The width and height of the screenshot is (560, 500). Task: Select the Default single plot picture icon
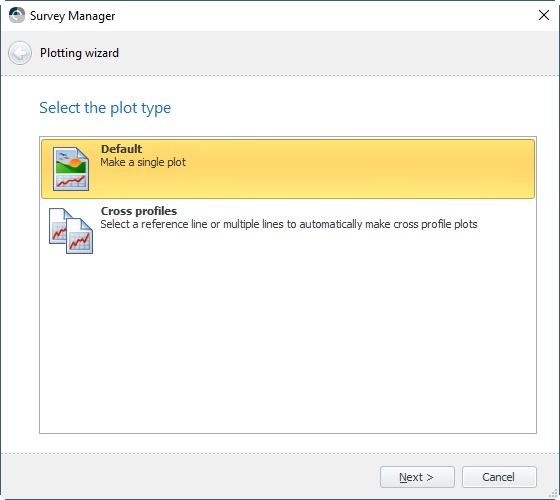coord(71,169)
